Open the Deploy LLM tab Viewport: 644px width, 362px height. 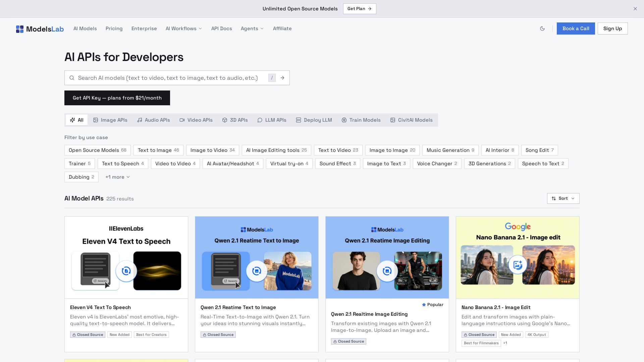314,120
